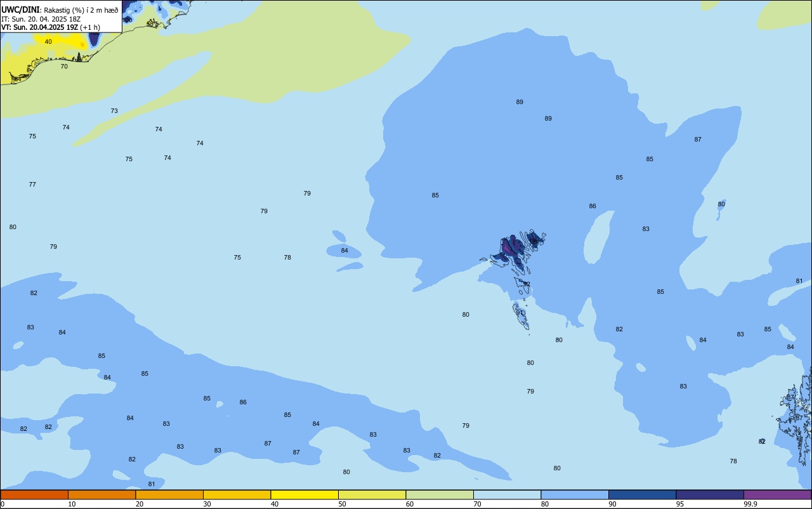Click the legend tick label 0
The height and width of the screenshot is (509, 812).
3,504
